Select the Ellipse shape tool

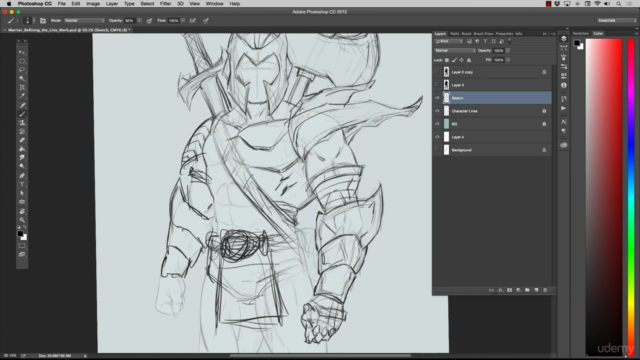(x=22, y=202)
